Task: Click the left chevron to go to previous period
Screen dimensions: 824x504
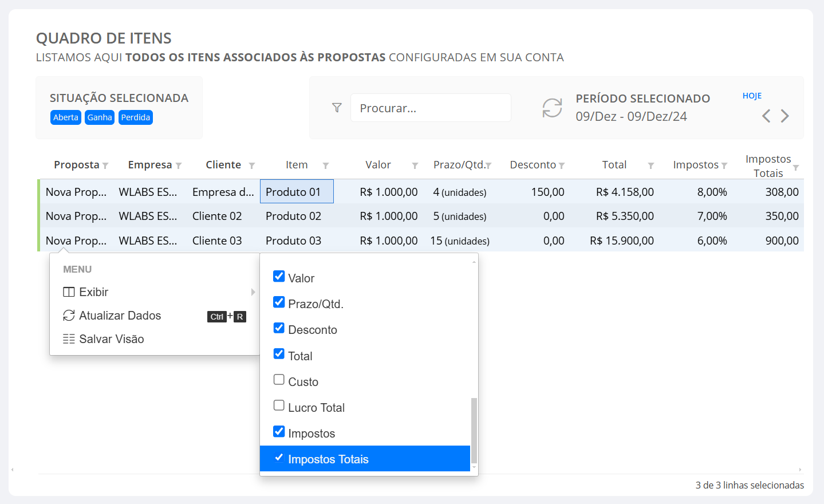Action: 766,116
